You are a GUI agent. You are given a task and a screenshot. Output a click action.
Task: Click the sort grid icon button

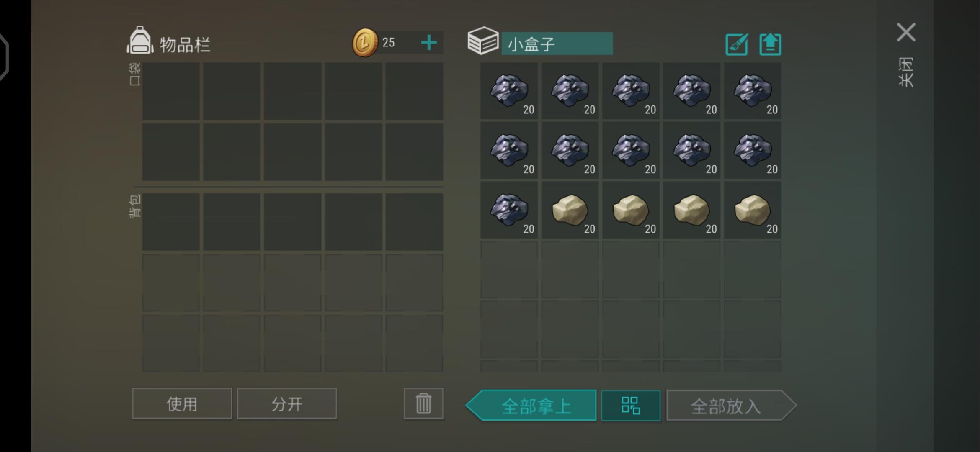[x=631, y=406]
